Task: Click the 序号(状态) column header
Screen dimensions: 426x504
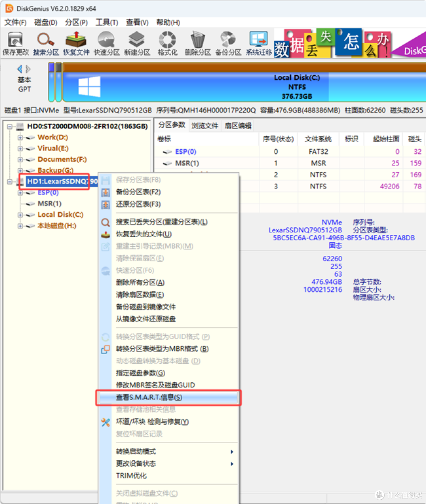Action: click(278, 139)
